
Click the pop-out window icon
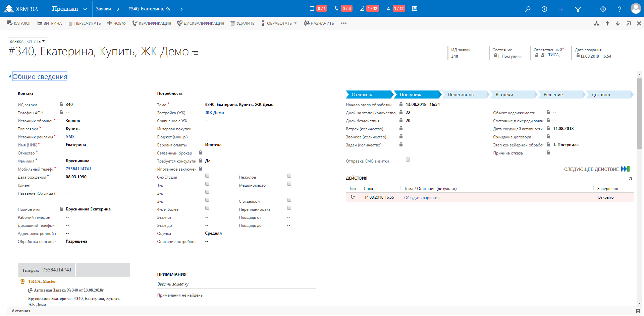pos(629,23)
